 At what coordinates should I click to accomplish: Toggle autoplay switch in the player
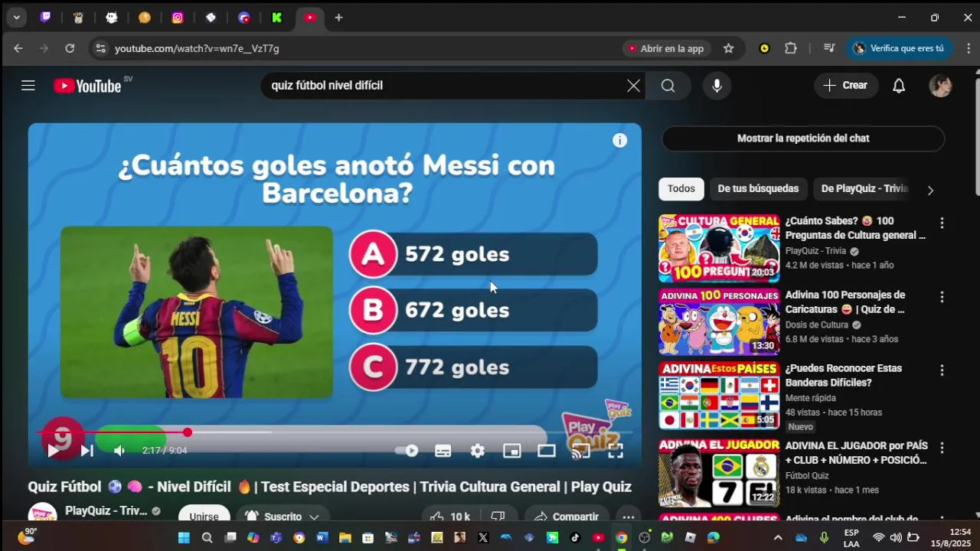[407, 451]
